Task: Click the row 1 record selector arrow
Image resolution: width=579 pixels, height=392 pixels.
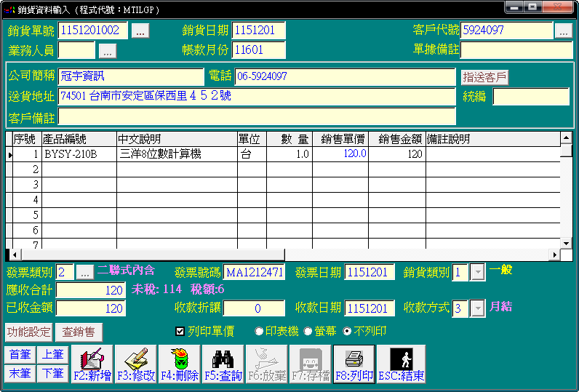Action: 9,154
